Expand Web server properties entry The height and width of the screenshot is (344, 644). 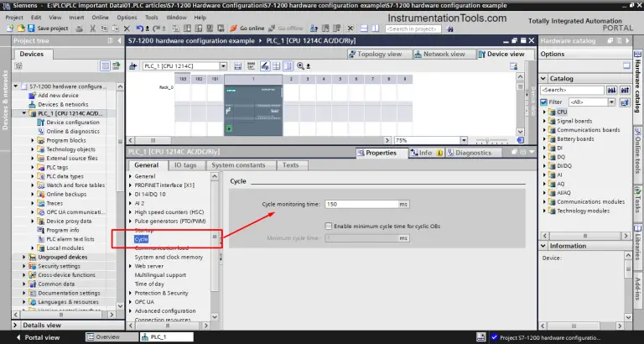(x=131, y=266)
